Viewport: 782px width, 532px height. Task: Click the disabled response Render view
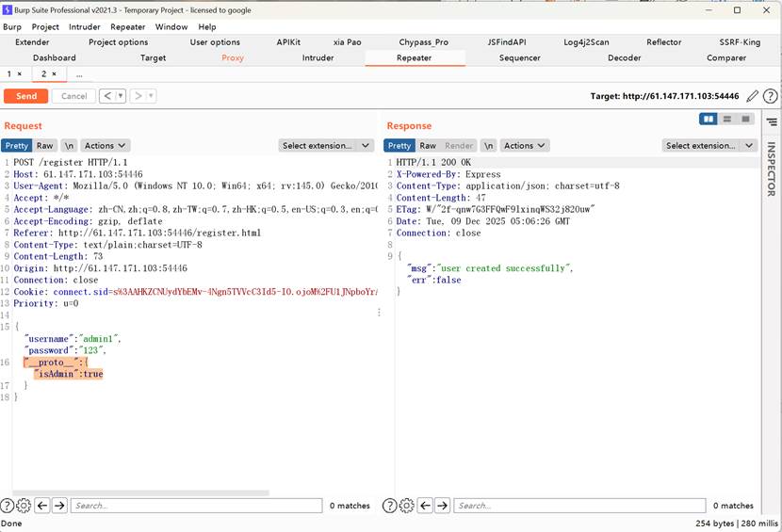(458, 146)
